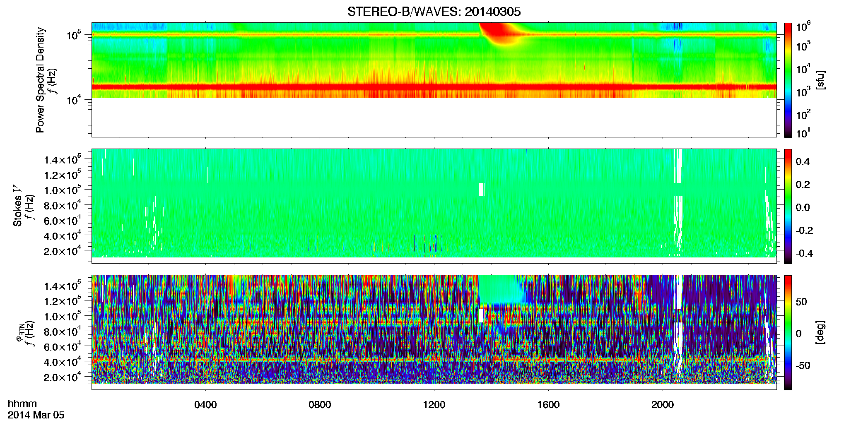Click the [deg] unit label

tap(820, 332)
